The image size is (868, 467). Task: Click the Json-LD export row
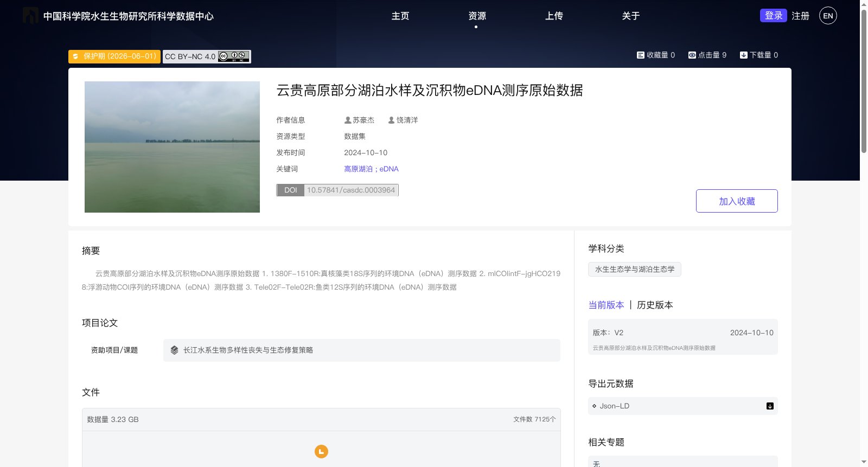683,406
